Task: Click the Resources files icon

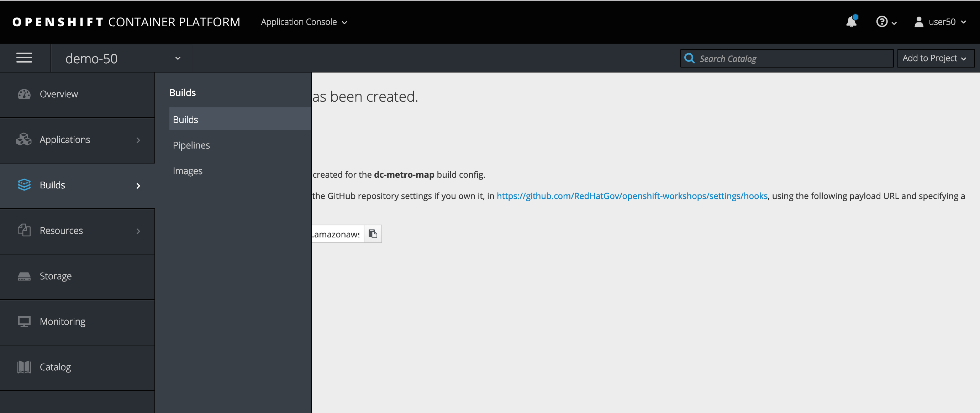Action: tap(24, 230)
